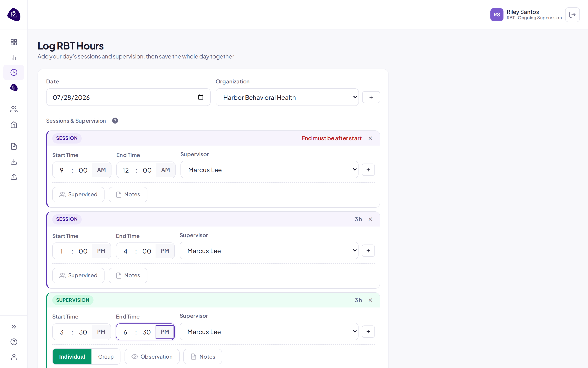588x368 pixels.
Task: Toggle Supervised on the 9:00 AM session
Action: [78, 194]
